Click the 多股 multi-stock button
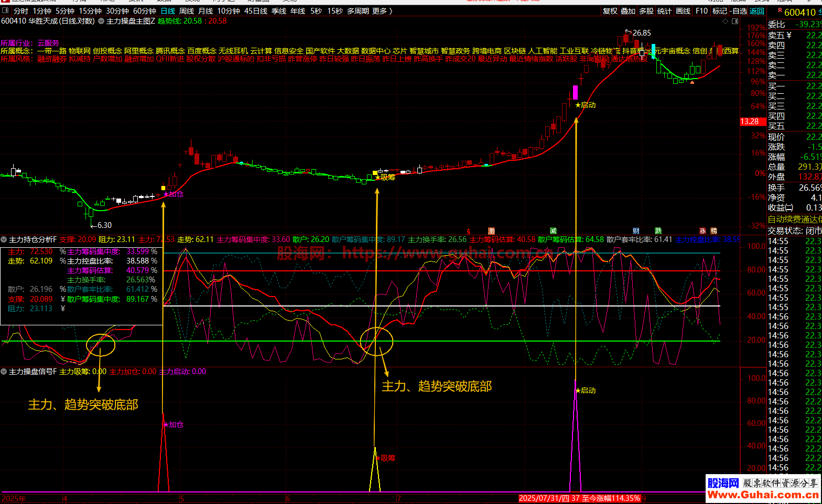Image resolution: width=822 pixels, height=504 pixels. (646, 10)
